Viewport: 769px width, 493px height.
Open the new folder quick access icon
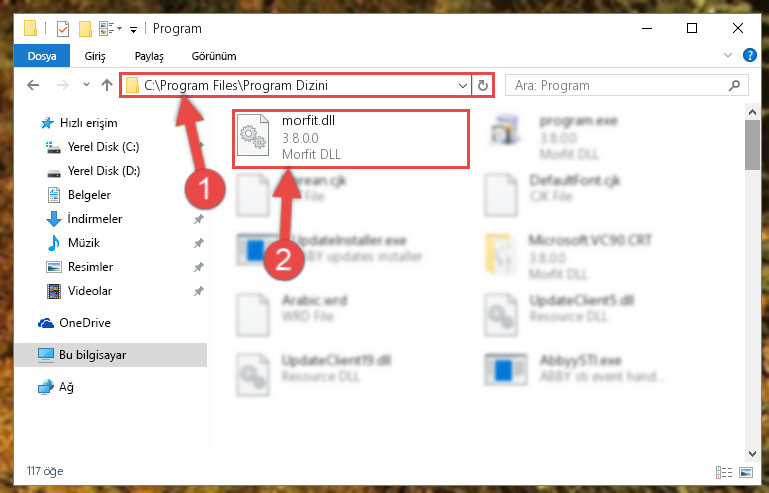[85, 29]
